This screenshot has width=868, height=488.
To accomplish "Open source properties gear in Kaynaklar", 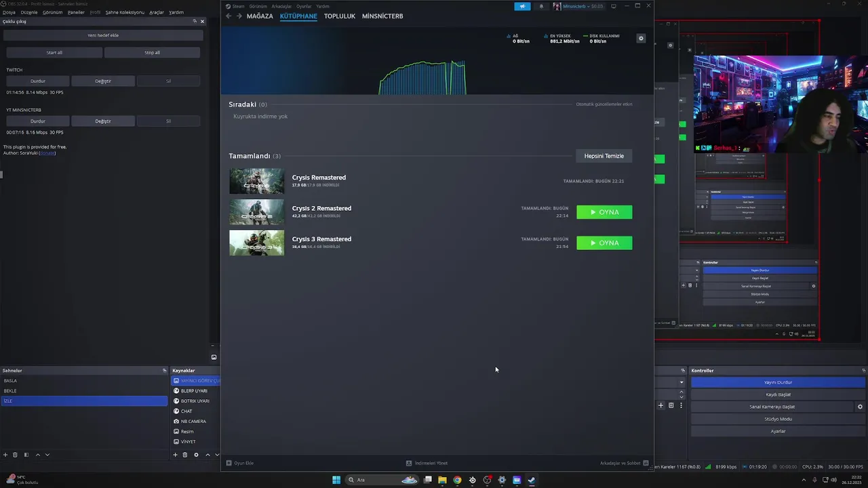I will [x=197, y=455].
